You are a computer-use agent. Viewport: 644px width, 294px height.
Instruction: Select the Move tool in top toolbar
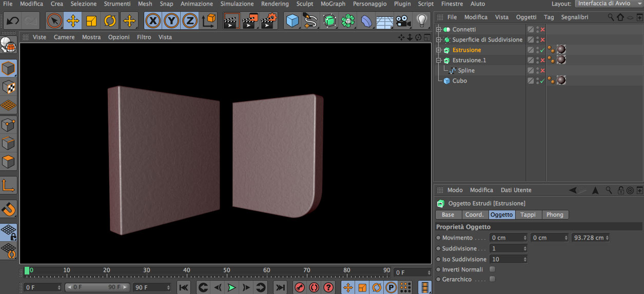click(x=73, y=21)
